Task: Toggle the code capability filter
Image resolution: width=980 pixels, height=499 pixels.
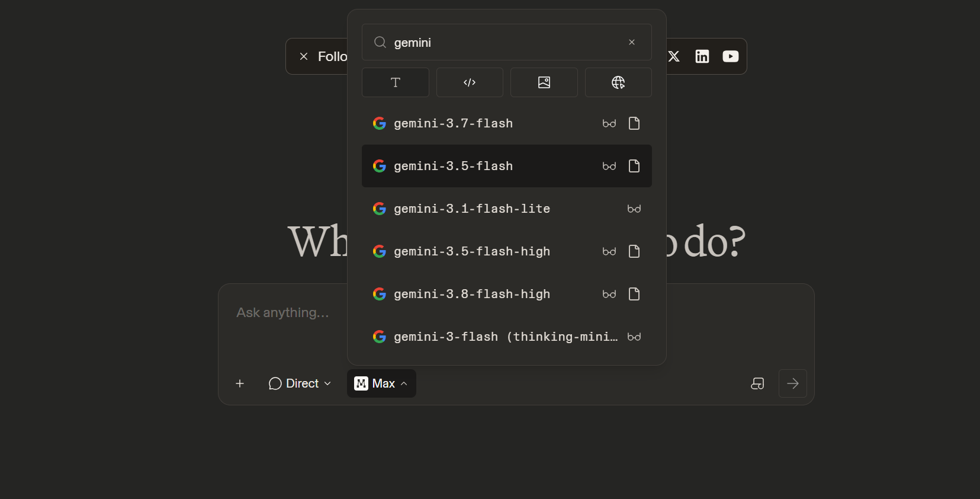Action: click(470, 82)
